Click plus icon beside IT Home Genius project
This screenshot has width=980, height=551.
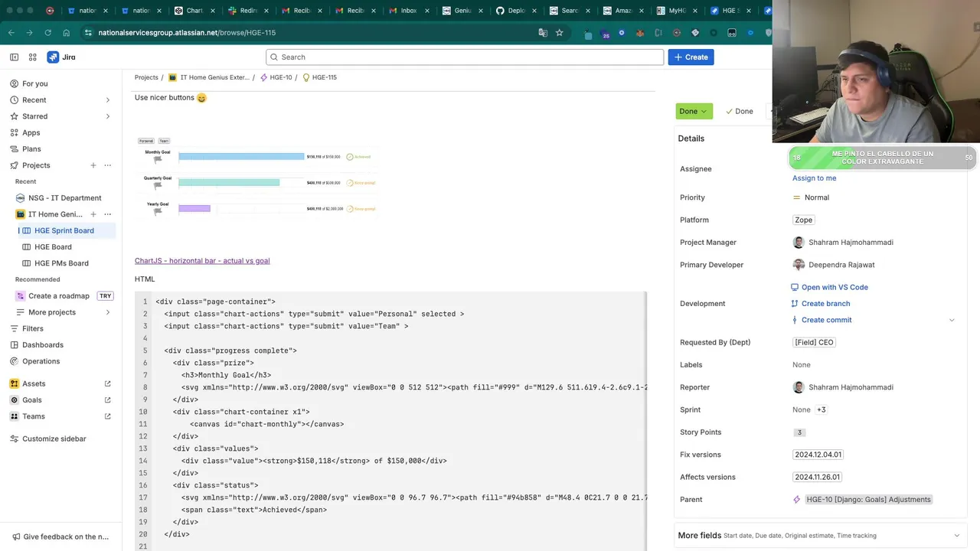93,214
